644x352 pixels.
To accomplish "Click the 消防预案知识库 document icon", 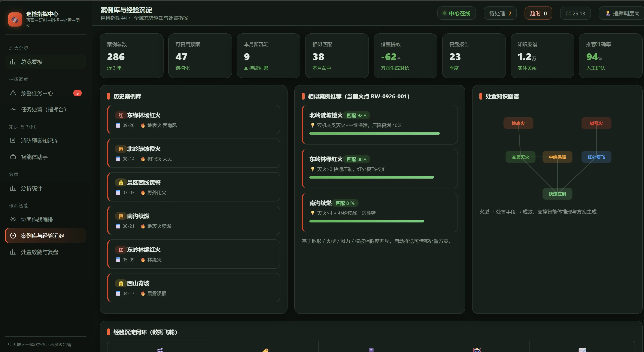I will pos(13,140).
